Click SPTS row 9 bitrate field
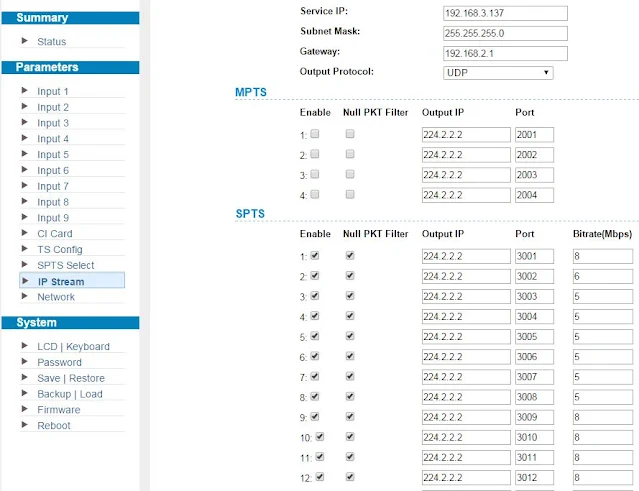 (x=603, y=417)
